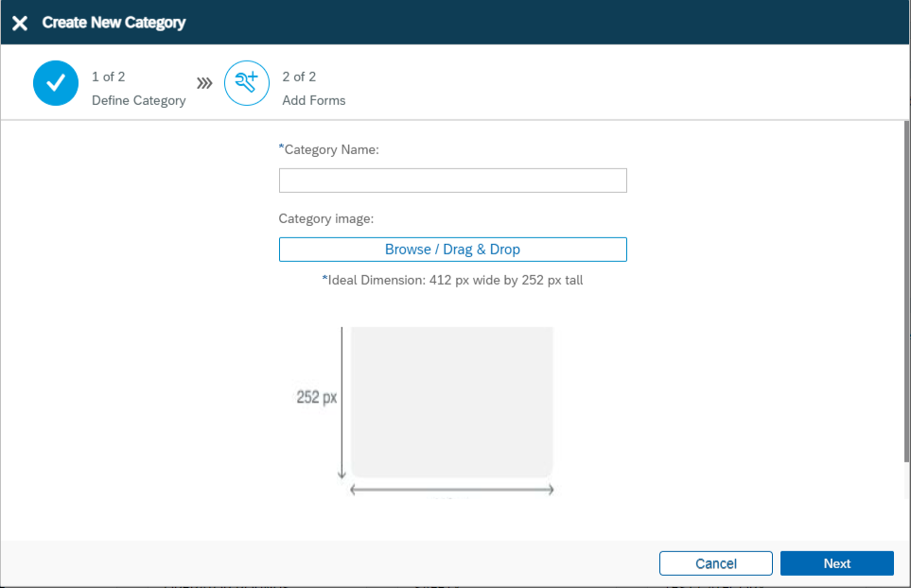The height and width of the screenshot is (588, 911).
Task: Proceed with the Next button
Action: pyautogui.click(x=836, y=563)
